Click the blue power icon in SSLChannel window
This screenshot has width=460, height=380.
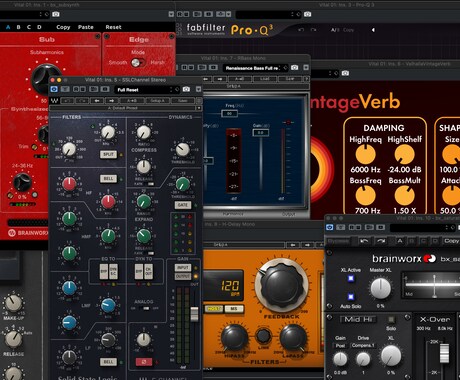(x=54, y=89)
